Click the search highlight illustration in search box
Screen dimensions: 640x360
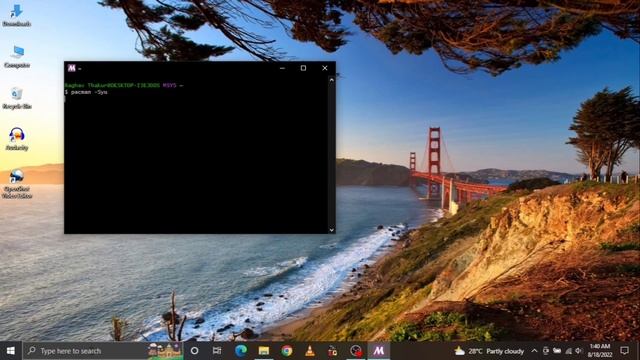pos(165,351)
